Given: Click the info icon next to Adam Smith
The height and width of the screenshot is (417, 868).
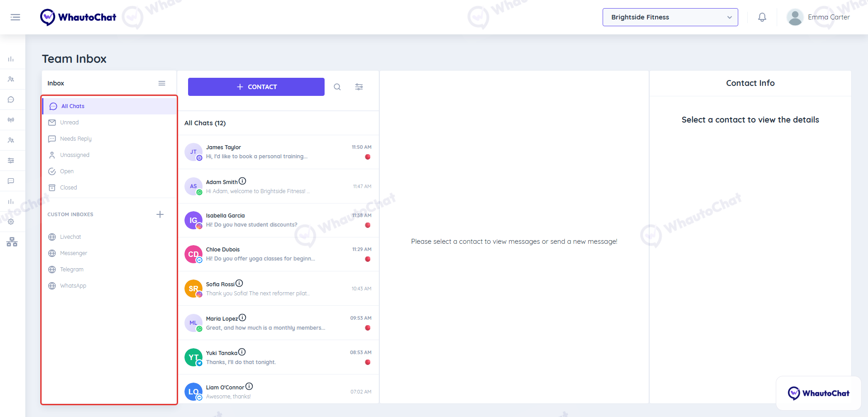Looking at the screenshot, I should pos(242,181).
